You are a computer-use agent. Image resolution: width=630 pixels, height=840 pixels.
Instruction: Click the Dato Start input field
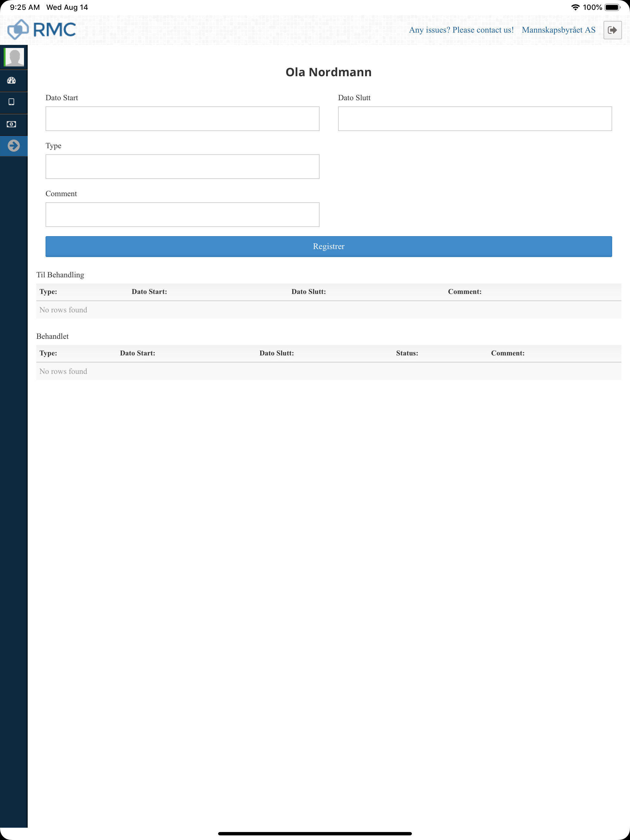(182, 118)
